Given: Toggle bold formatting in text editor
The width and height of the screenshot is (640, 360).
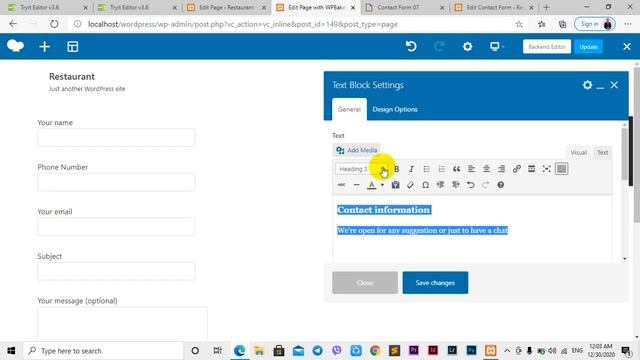Looking at the screenshot, I should pos(396,169).
